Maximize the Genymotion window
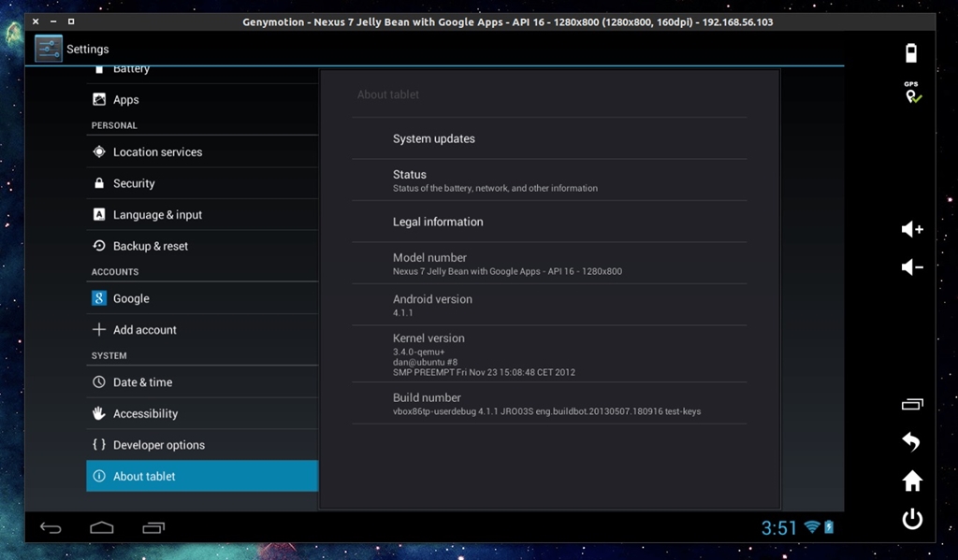The image size is (958, 560). (x=71, y=22)
